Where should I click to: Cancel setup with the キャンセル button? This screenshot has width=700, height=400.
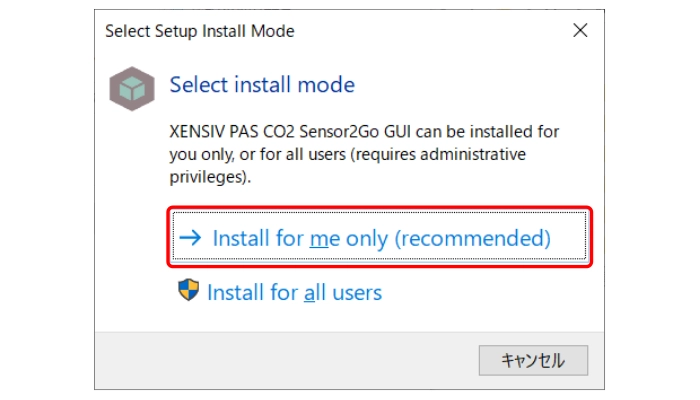point(533,360)
